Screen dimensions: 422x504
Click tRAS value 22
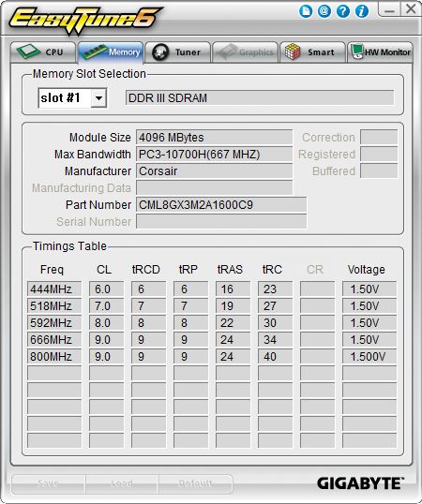pyautogui.click(x=233, y=322)
